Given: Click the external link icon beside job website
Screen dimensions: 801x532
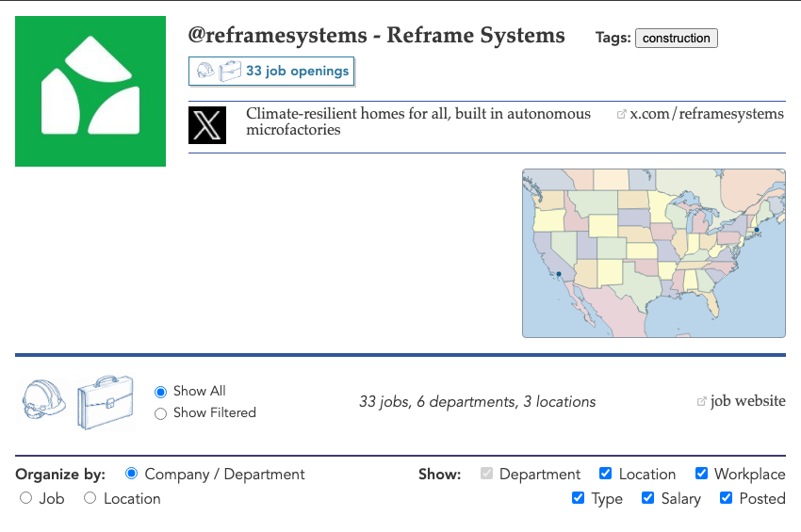Looking at the screenshot, I should coord(702,402).
